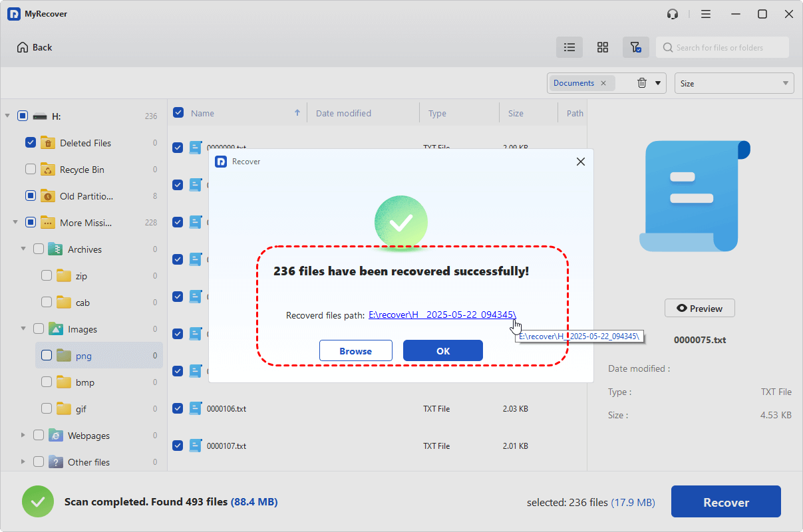Image resolution: width=803 pixels, height=532 pixels.
Task: Collapse the H: drive tree node
Action: pos(7,116)
